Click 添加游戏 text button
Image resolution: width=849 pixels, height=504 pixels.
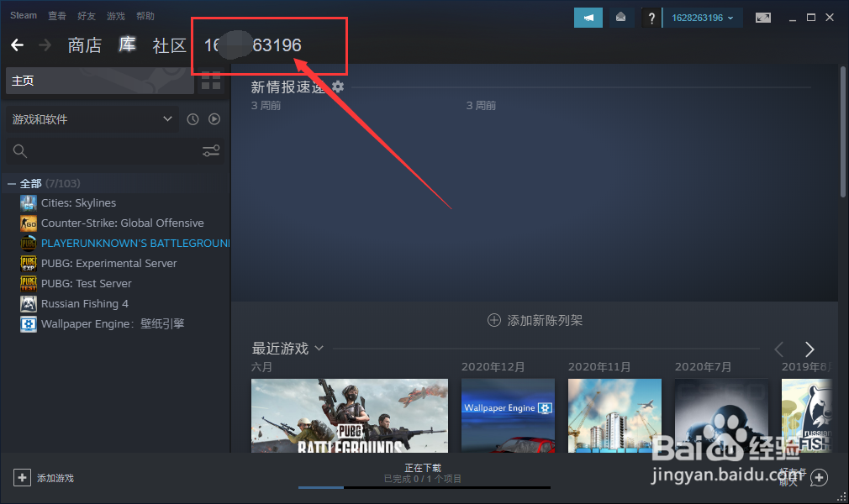tap(55, 478)
